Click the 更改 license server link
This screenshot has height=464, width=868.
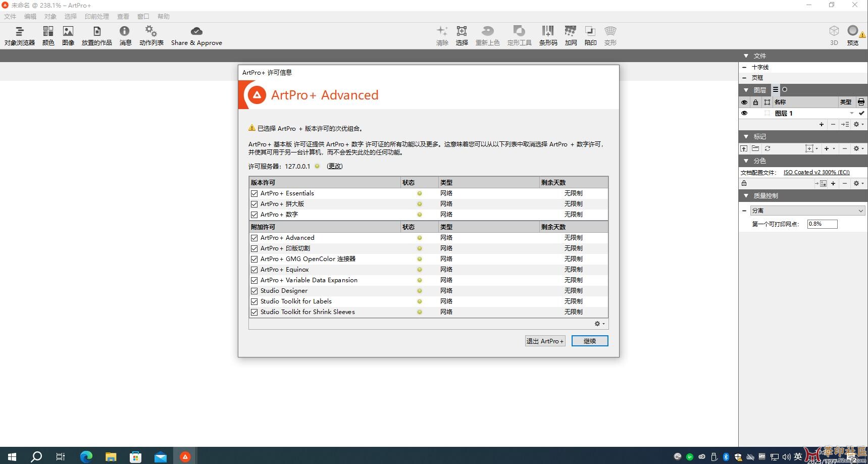(334, 166)
